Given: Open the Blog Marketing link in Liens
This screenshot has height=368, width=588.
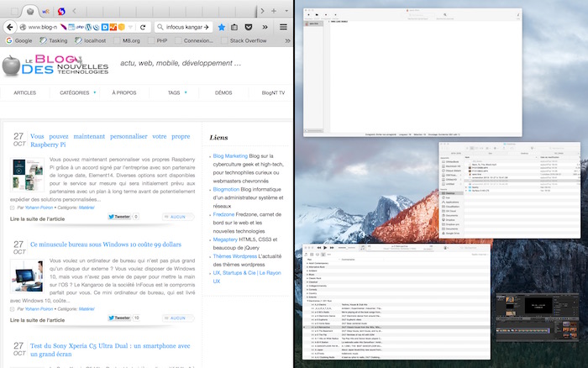Looking at the screenshot, I should [x=230, y=155].
